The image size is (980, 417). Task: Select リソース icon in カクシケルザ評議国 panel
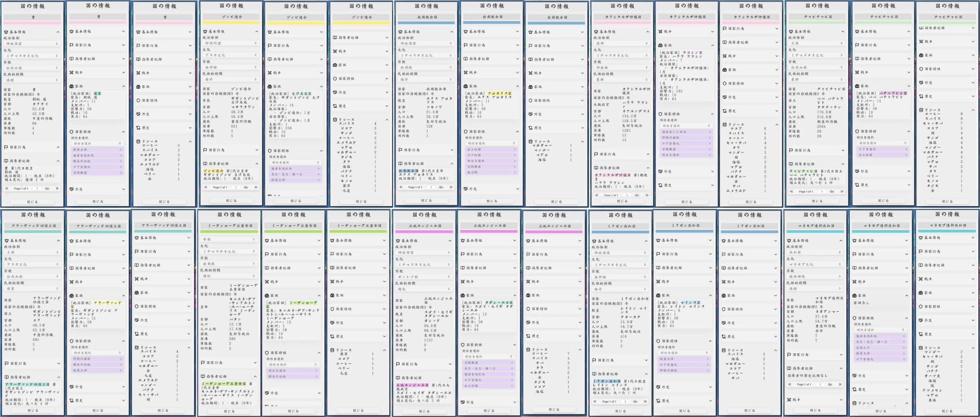(725, 124)
